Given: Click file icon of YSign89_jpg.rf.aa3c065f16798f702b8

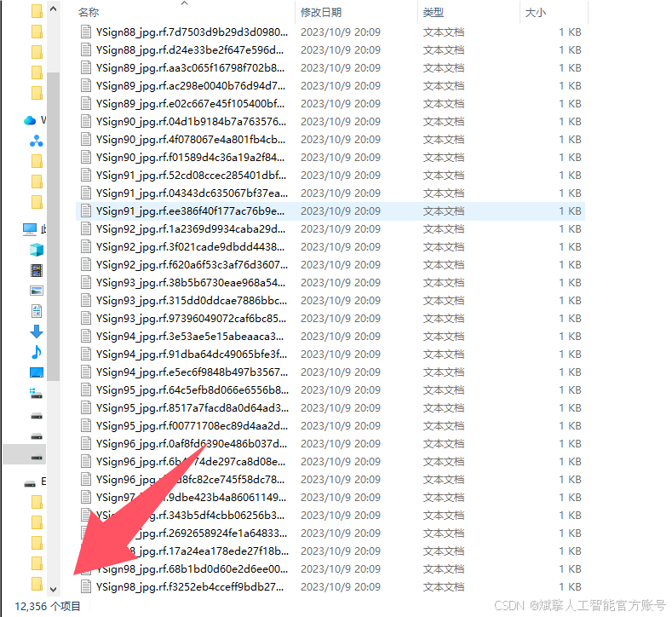Looking at the screenshot, I should click(86, 67).
